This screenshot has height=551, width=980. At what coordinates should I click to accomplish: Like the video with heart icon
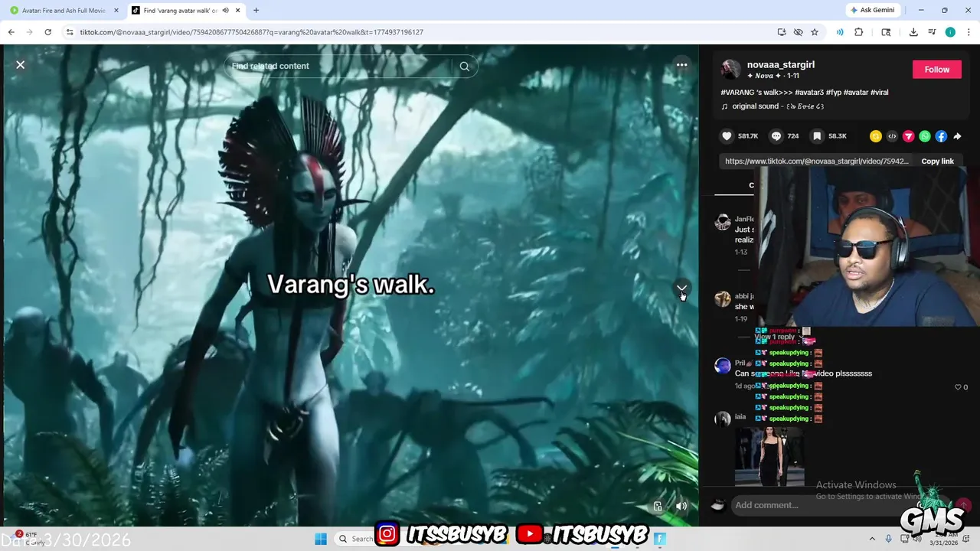point(727,136)
